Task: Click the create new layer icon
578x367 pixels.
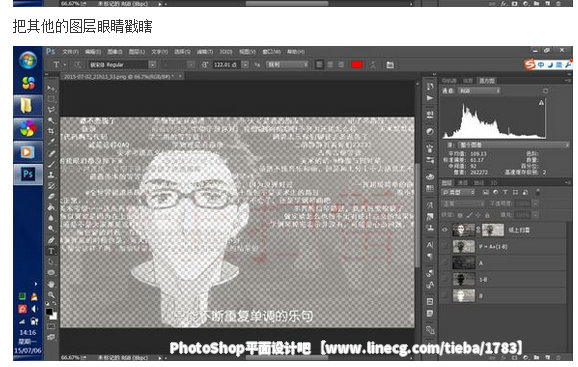Action: [x=547, y=357]
